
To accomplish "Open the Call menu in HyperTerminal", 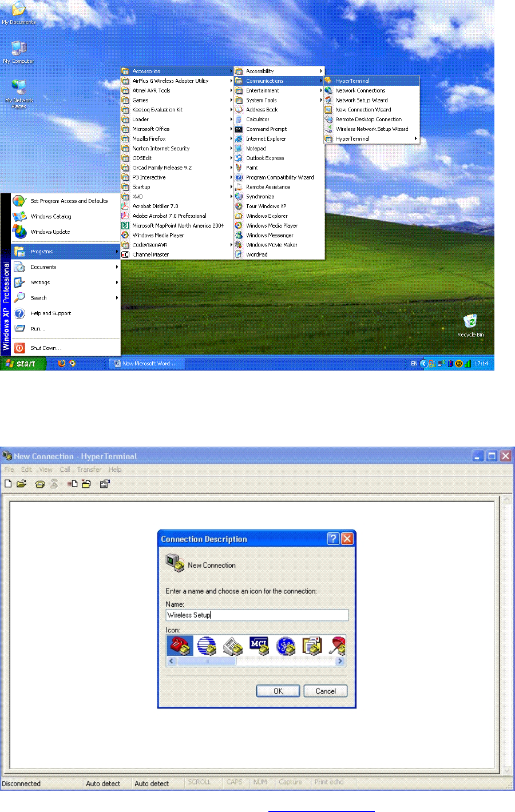I will coord(65,469).
